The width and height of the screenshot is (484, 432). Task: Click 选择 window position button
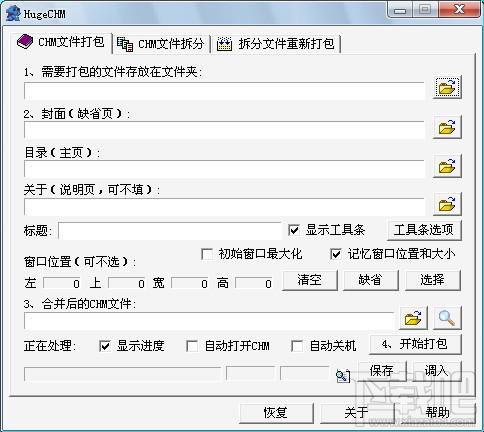(433, 280)
